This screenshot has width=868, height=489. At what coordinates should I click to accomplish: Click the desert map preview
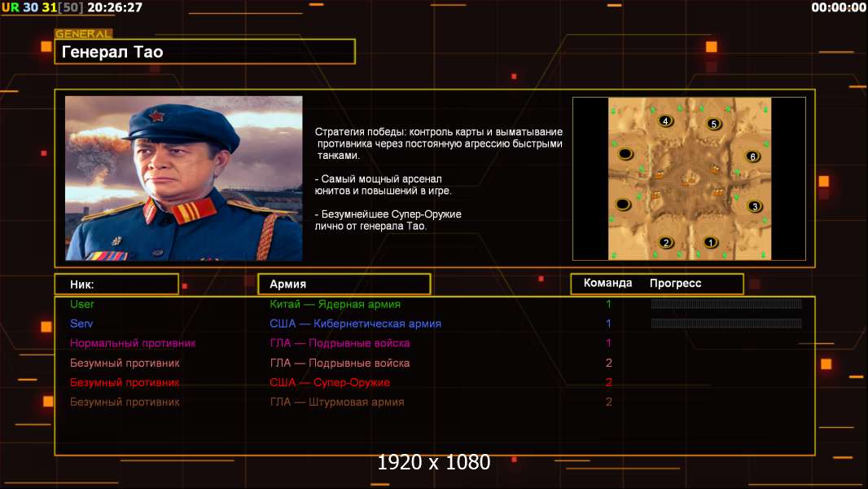click(x=689, y=178)
